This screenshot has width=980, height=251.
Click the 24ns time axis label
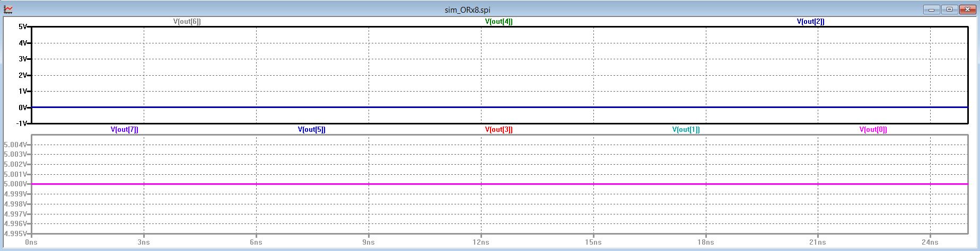(931, 243)
